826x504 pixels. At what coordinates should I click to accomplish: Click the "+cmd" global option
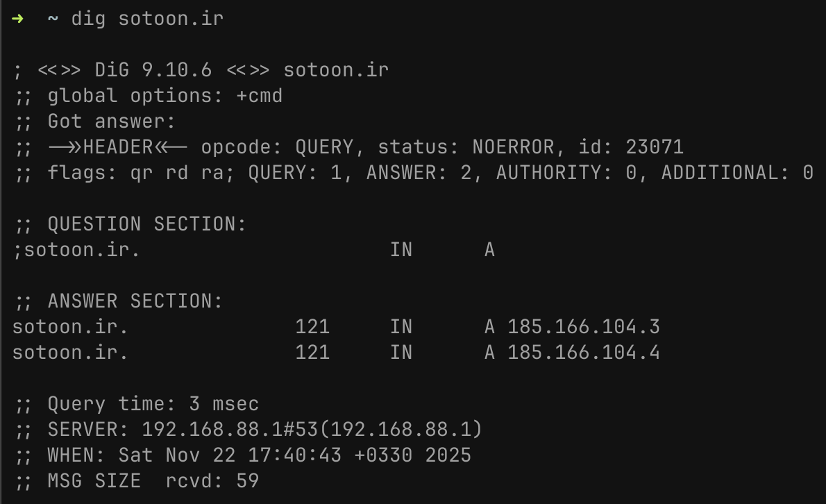pos(259,96)
